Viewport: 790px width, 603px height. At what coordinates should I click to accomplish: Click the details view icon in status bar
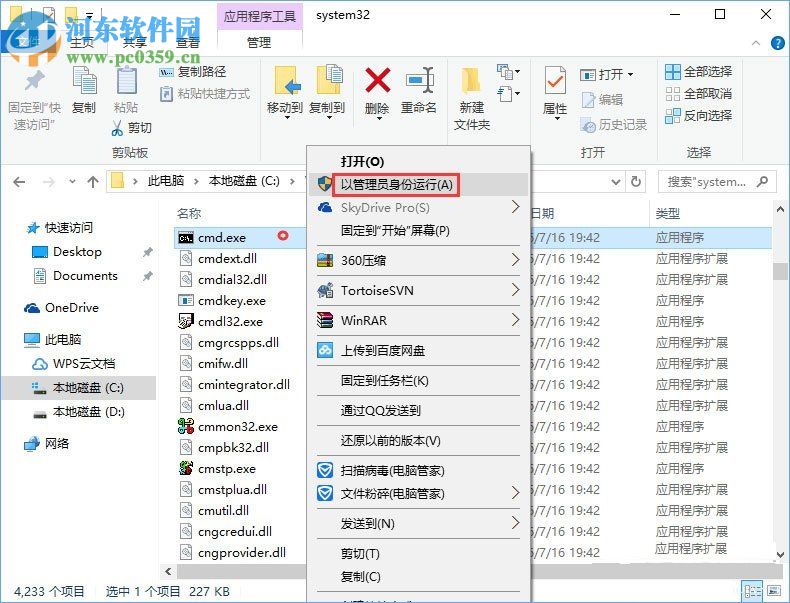coord(753,591)
